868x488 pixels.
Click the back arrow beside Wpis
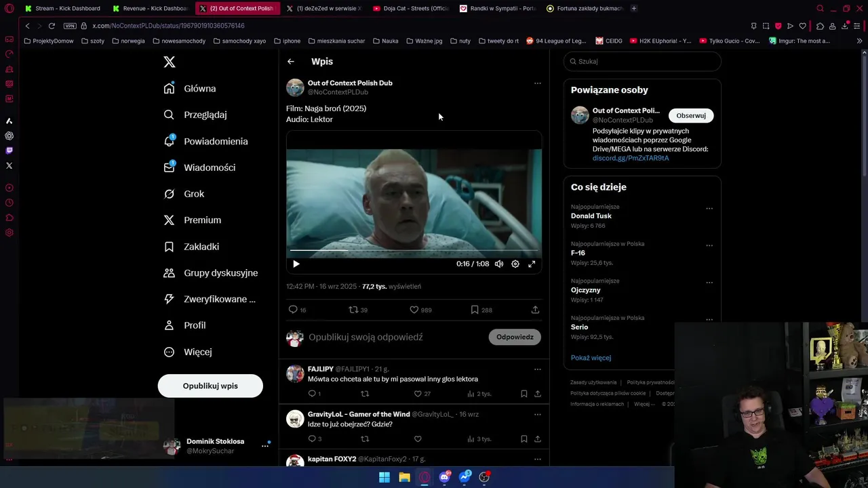pos(291,62)
